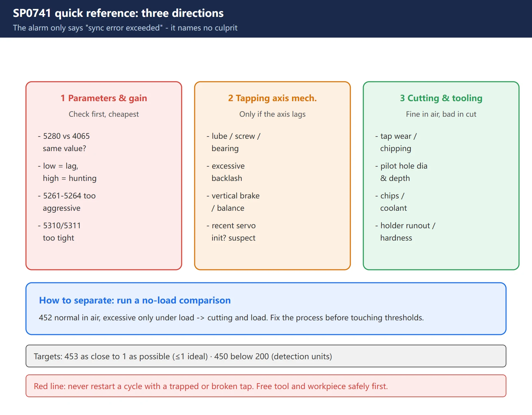The height and width of the screenshot is (415, 532).
Task: Select the 'Only if the axis lags' caption
Action: tap(272, 114)
